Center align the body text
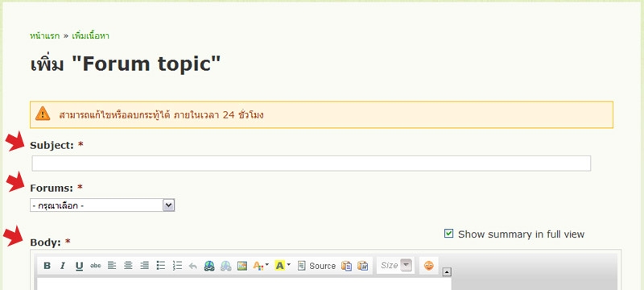The image size is (644, 290). coord(128,266)
